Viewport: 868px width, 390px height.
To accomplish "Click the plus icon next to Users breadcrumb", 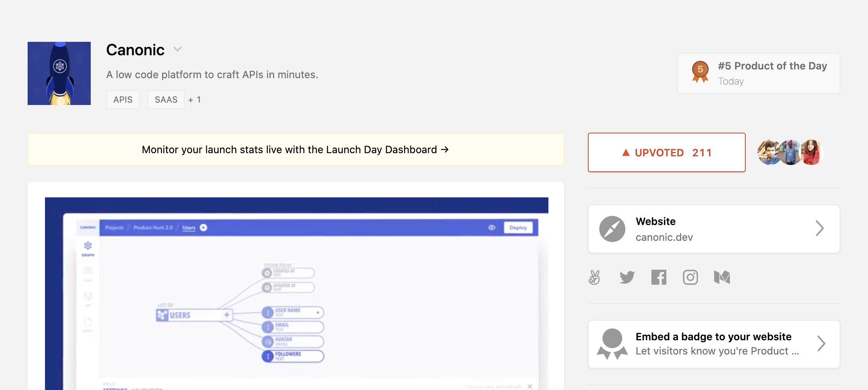I will pos(203,227).
